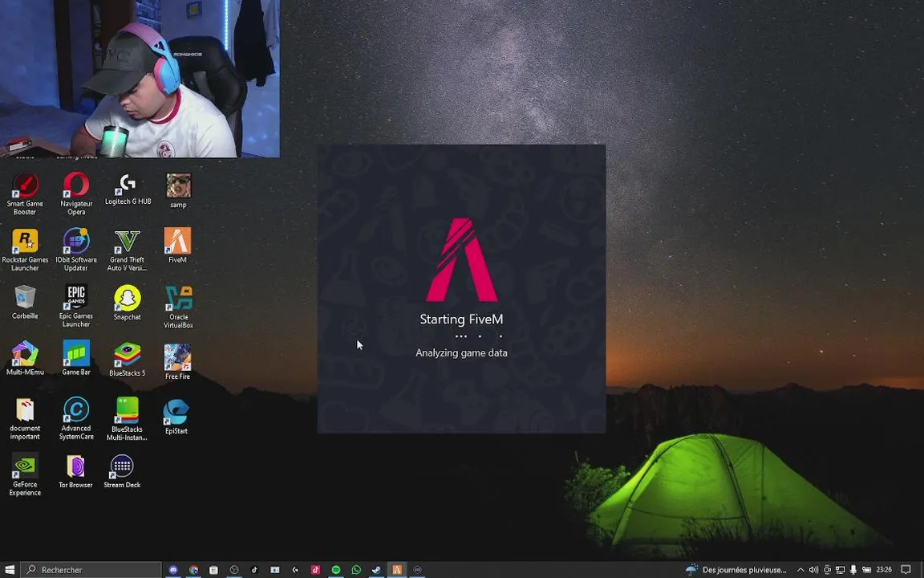Launch BlueStacks Multi-Instance icon
This screenshot has width=924, height=578.
(127, 419)
